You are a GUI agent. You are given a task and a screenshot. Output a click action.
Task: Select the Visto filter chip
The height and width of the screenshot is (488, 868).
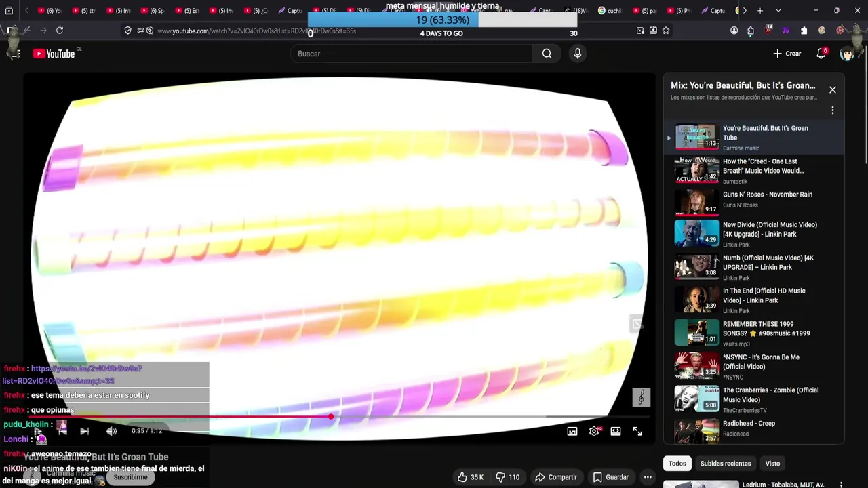tap(772, 464)
